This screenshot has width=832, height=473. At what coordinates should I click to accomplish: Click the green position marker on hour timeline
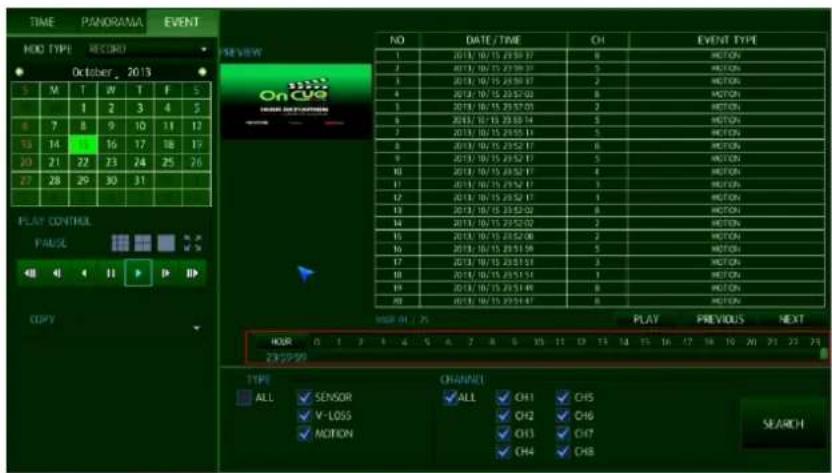point(824,354)
